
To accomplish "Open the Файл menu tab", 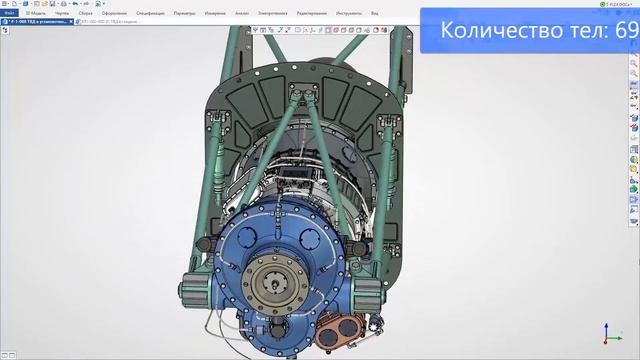I will pyautogui.click(x=9, y=13).
